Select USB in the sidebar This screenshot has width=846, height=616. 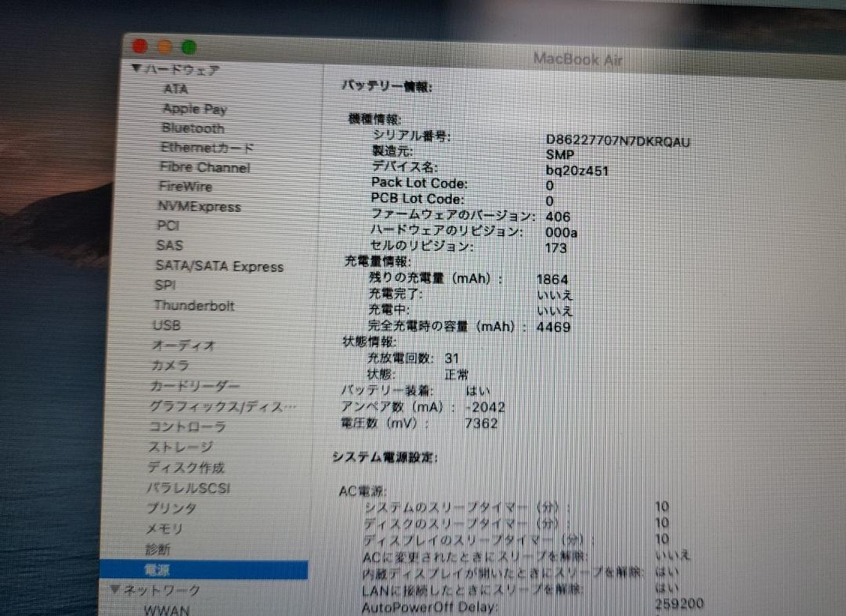[x=167, y=326]
